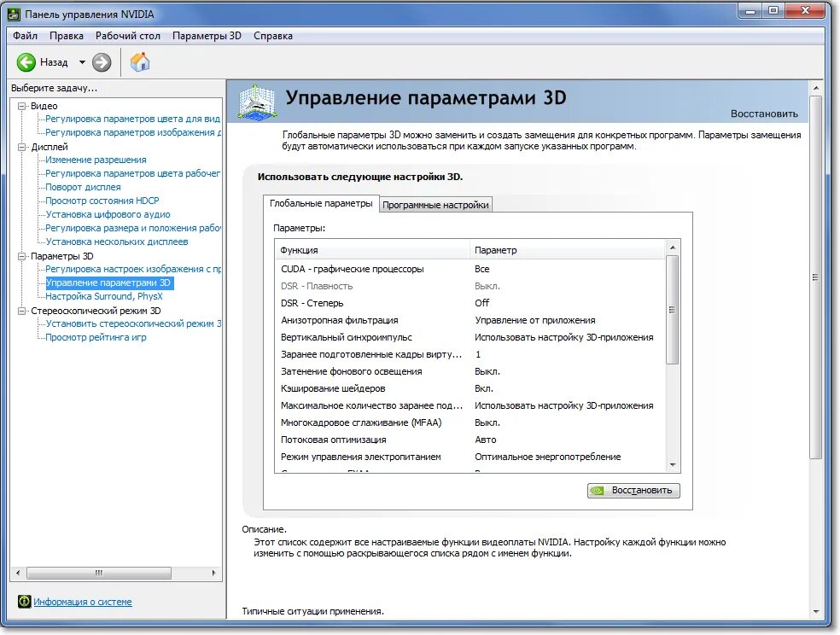The image size is (840, 635).
Task: Select Установить стереоскопический режим 3D item
Action: coord(133,323)
